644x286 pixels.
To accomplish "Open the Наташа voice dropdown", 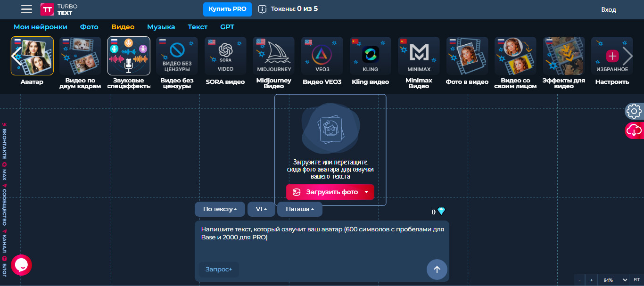I will coord(300,209).
